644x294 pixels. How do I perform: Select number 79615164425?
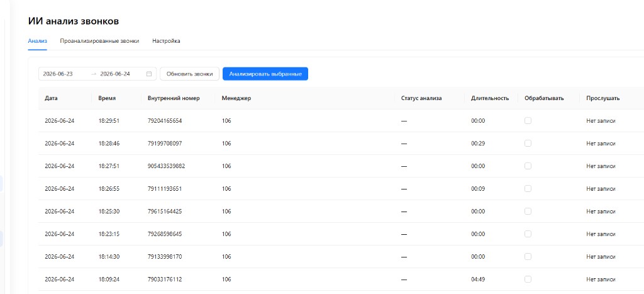[165, 212]
